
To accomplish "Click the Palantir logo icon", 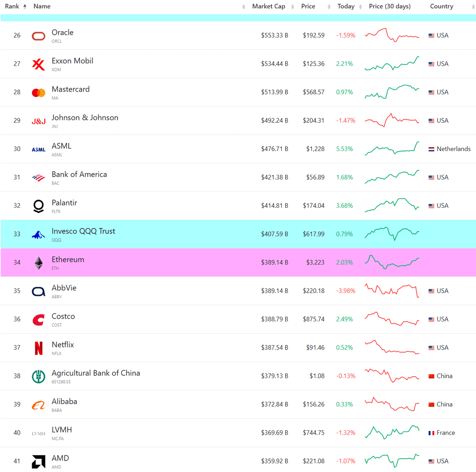I will tap(39, 206).
